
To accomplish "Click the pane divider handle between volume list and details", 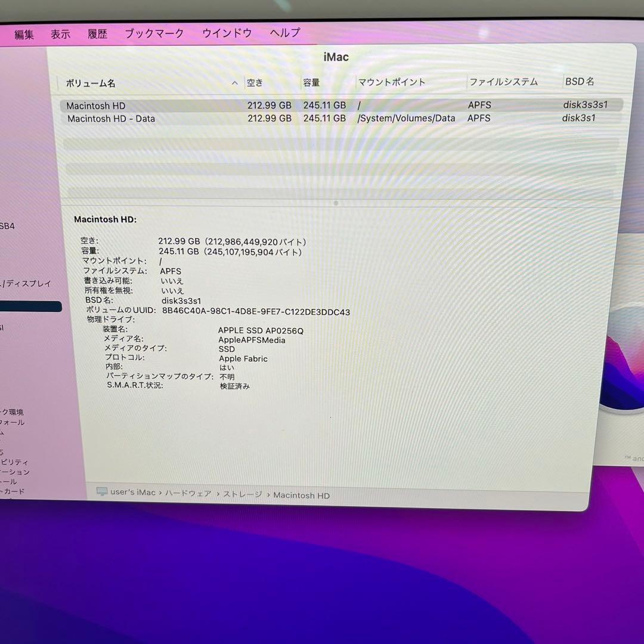I will (336, 203).
